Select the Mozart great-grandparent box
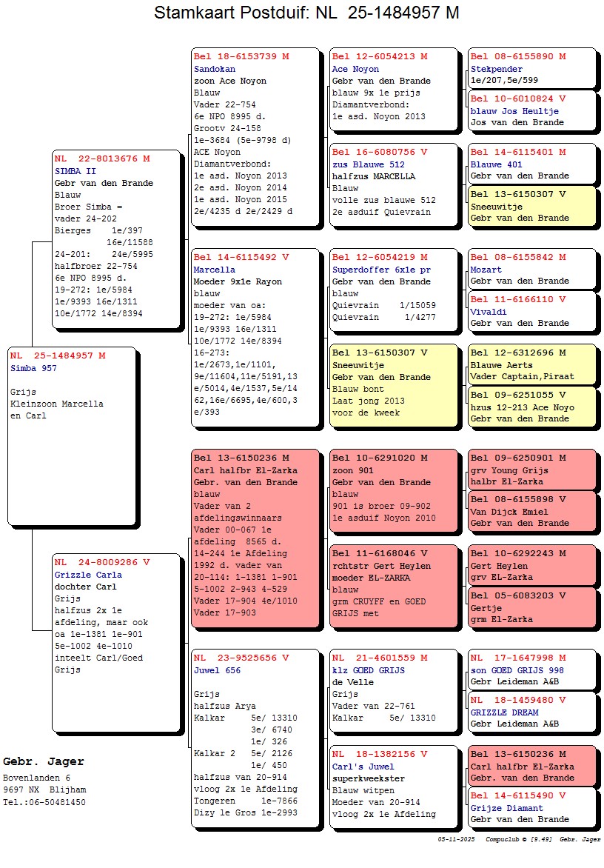This screenshot has width=604, height=868. tap(531, 269)
